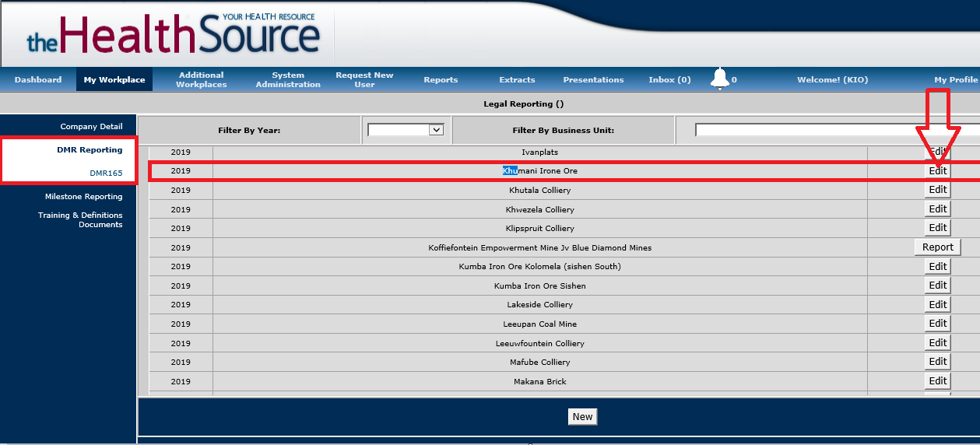Open the Reports menu
Image resolution: width=980 pixels, height=445 pixels.
(441, 79)
